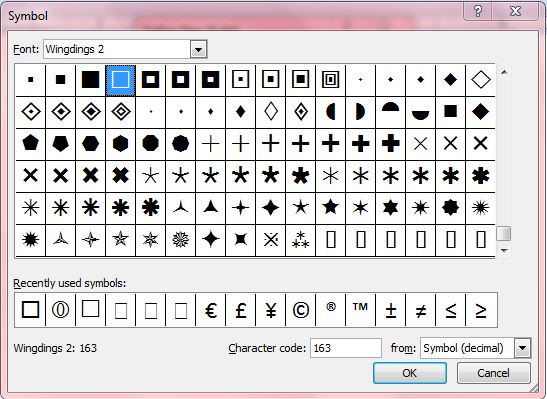Select the filled three-pointed star symbol
547x399 pixels.
click(210, 208)
